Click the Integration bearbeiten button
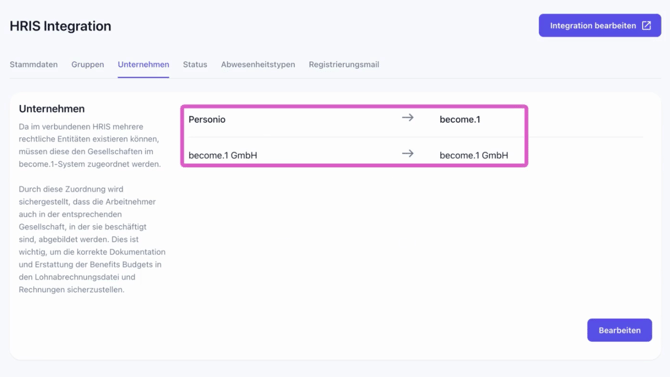Viewport: 670px width, 377px height. pyautogui.click(x=599, y=26)
